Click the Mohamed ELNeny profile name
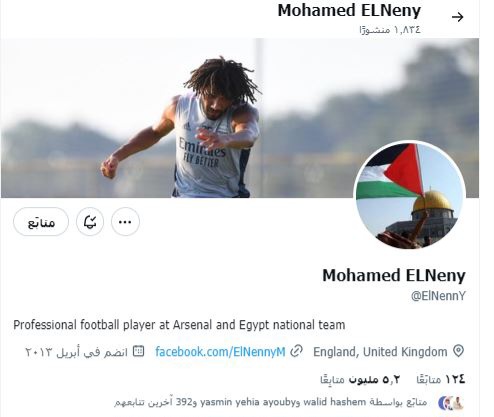The width and height of the screenshot is (494, 417). [394, 275]
